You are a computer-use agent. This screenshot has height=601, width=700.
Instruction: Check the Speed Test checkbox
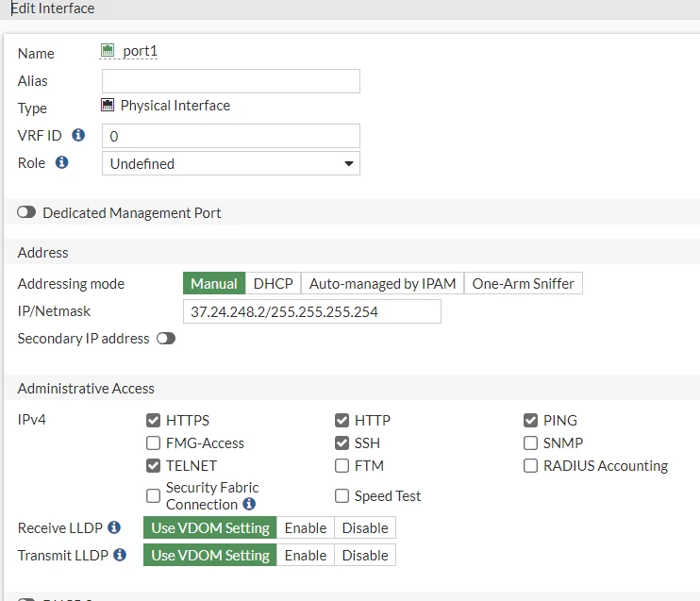coord(342,495)
